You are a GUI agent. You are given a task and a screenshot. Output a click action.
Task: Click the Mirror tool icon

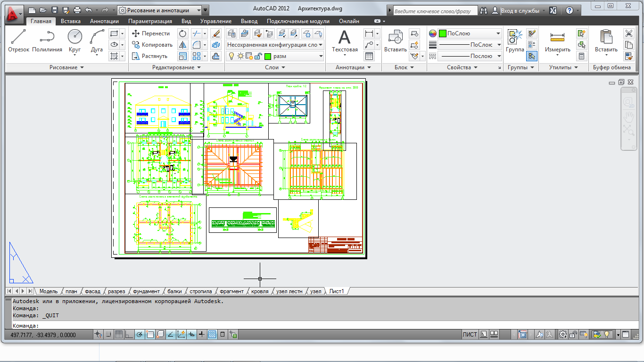(x=183, y=45)
